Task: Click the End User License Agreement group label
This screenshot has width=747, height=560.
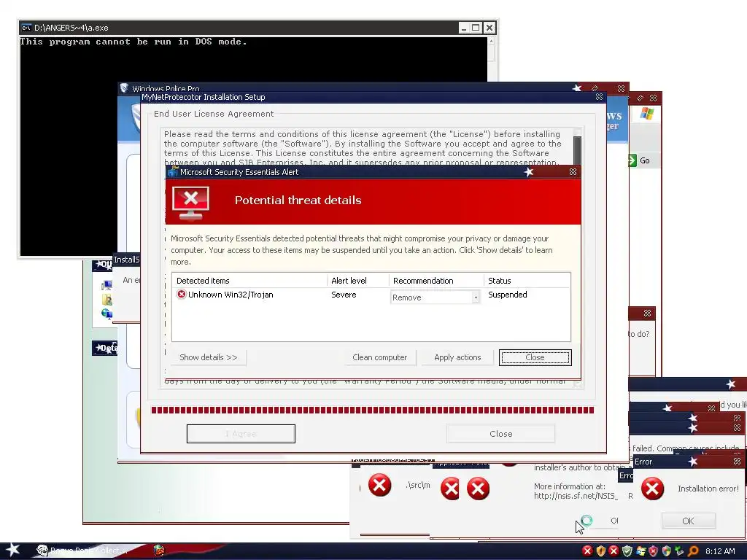Action: click(214, 114)
